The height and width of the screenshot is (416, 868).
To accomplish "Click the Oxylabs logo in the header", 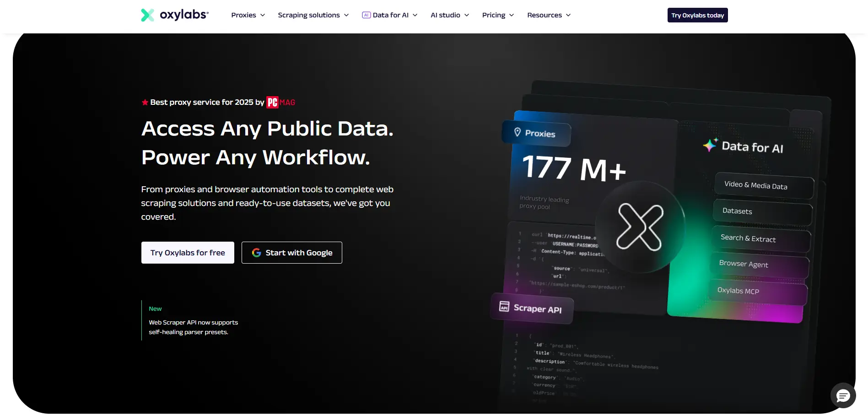I will click(174, 15).
